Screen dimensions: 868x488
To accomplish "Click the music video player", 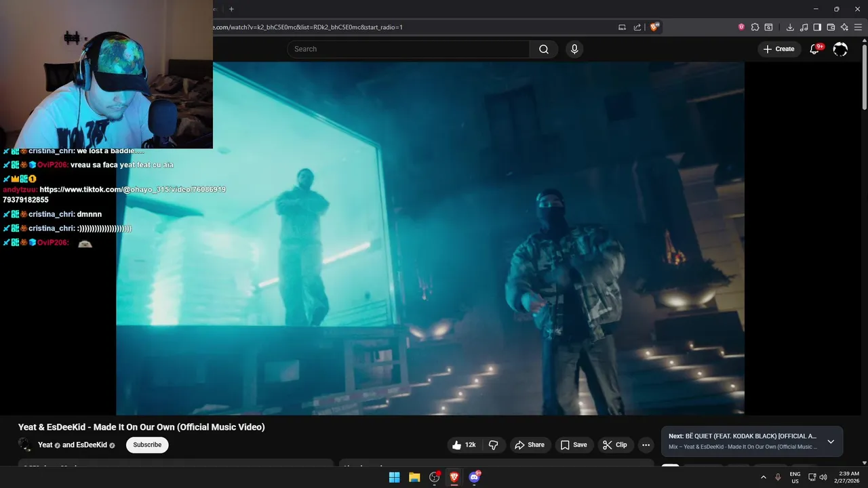I will coord(430,238).
